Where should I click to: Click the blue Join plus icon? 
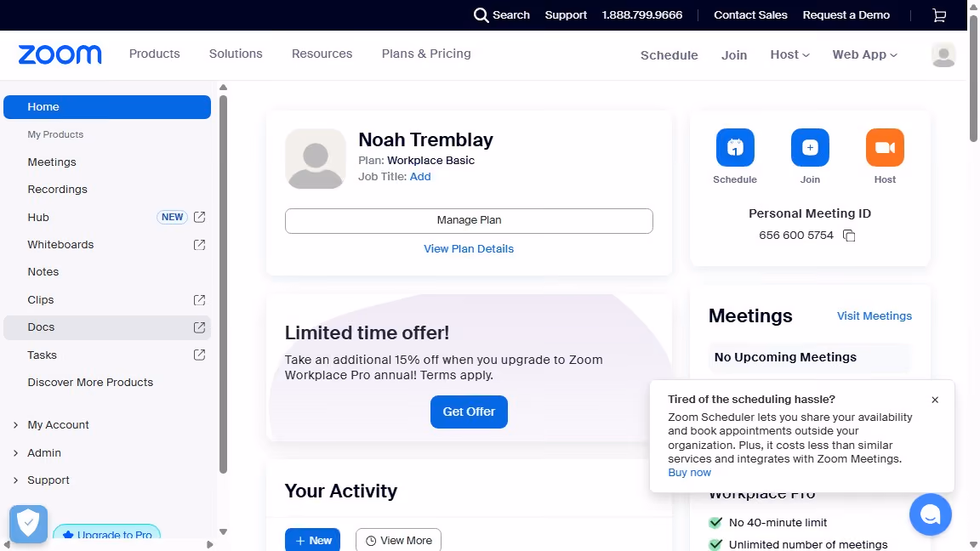[810, 147]
